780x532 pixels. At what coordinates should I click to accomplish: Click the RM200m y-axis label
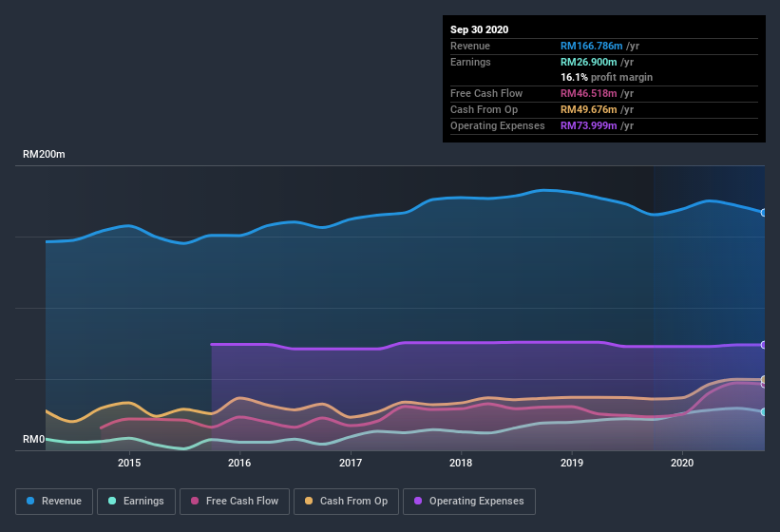tap(44, 154)
